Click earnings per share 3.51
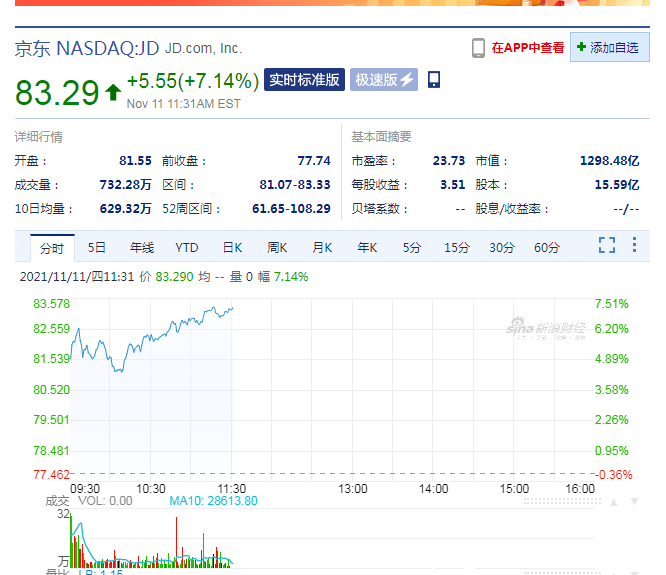This screenshot has width=666, height=575. coord(453,185)
